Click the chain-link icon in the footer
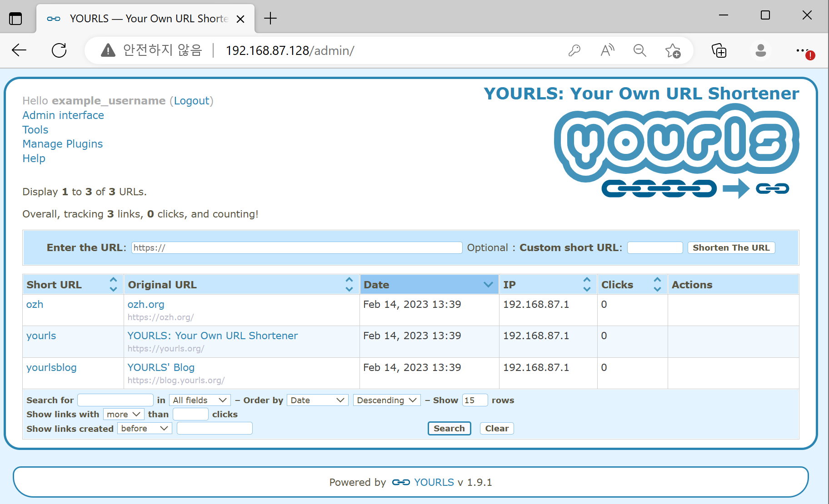Viewport: 829px width, 504px height. point(402,482)
